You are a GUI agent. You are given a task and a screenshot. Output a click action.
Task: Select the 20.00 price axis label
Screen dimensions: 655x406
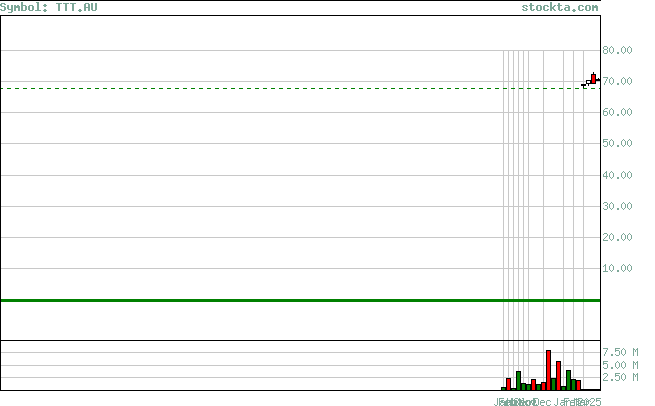pyautogui.click(x=617, y=237)
